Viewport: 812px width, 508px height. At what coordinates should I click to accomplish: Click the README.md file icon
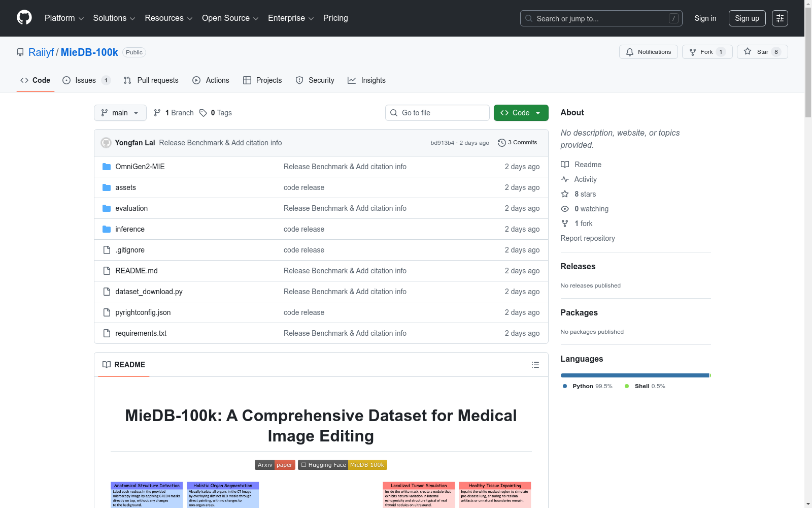[x=107, y=271]
